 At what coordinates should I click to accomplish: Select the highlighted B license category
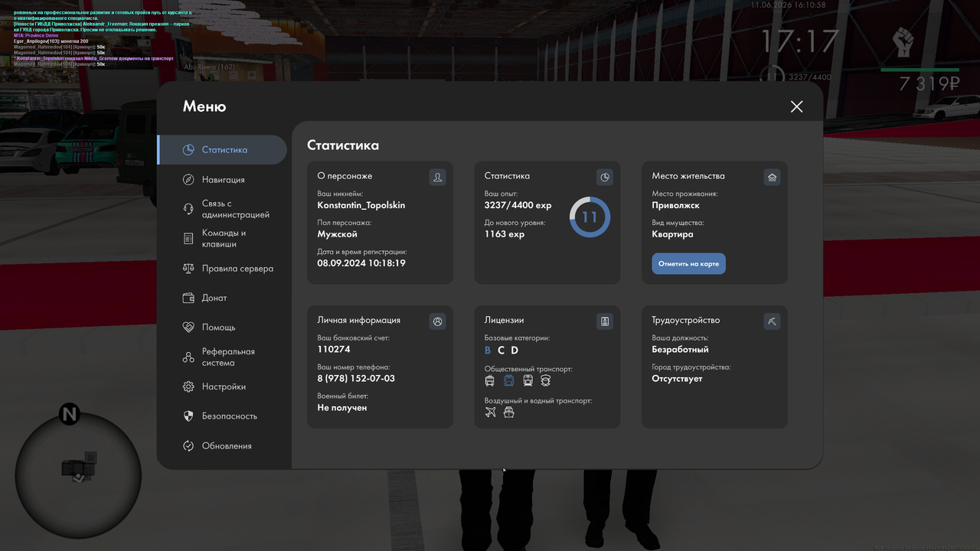(x=488, y=350)
